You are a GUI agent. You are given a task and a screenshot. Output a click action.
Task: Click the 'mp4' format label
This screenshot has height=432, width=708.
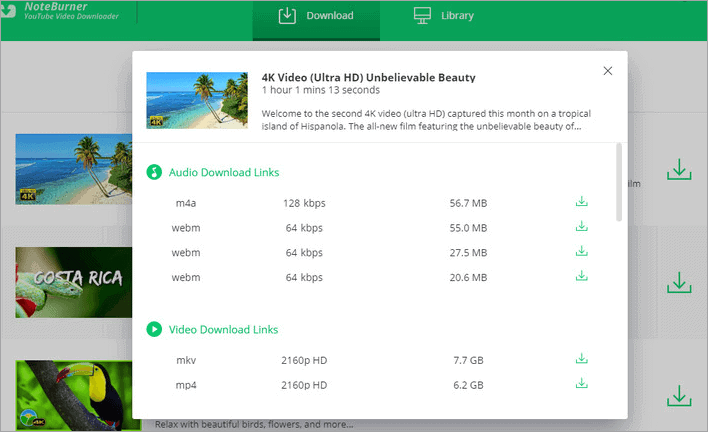click(x=186, y=385)
